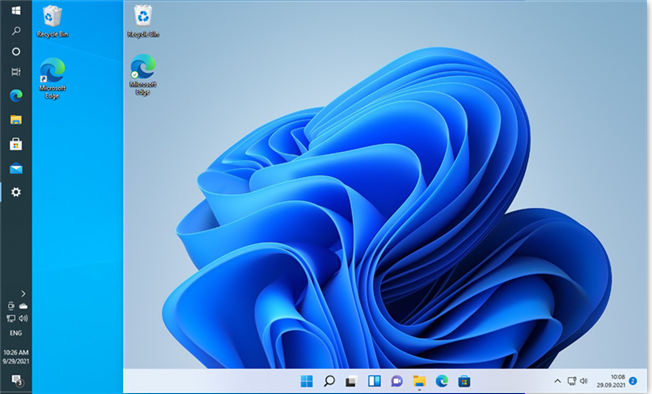Image resolution: width=652 pixels, height=394 pixels.
Task: Show hidden icons caret in the Windows 11 tray
Action: (x=558, y=381)
